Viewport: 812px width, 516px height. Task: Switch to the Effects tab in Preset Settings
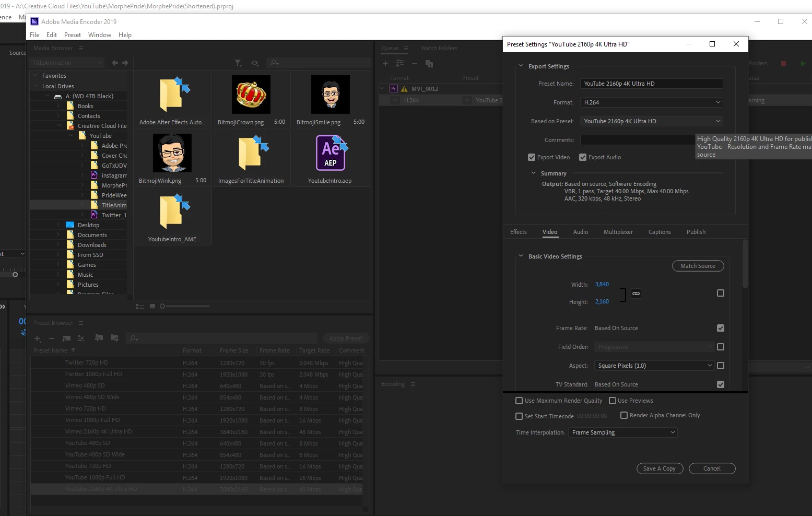click(x=519, y=232)
